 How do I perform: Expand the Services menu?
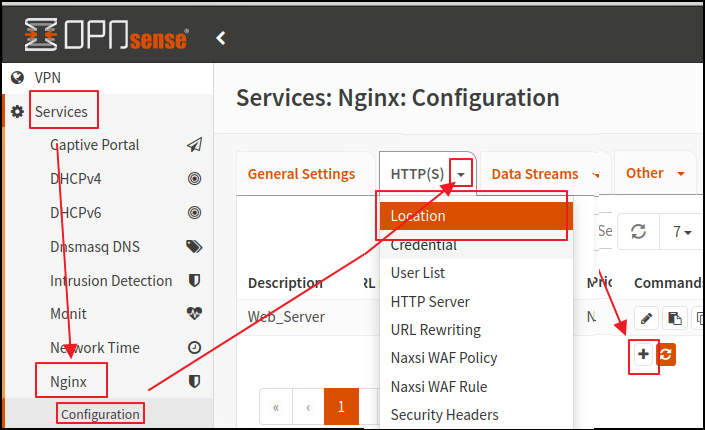click(x=61, y=112)
